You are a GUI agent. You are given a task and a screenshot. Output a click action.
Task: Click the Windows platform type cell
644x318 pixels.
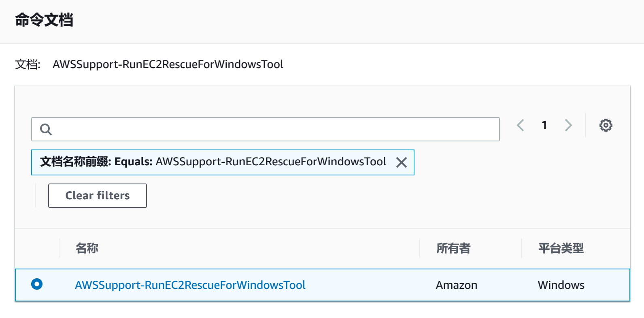coord(561,285)
